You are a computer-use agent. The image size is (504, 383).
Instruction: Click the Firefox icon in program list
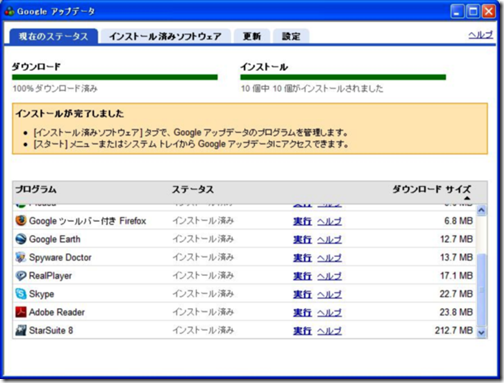tap(21, 221)
